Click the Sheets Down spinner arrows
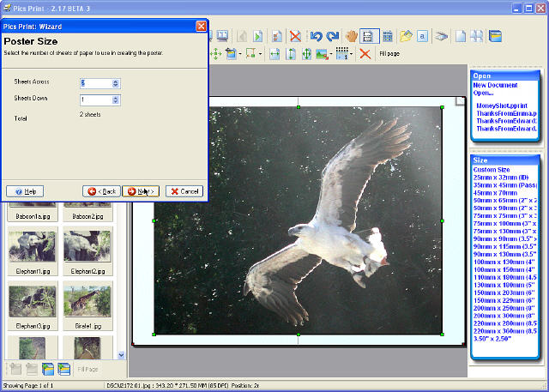549x392 pixels. (116, 100)
